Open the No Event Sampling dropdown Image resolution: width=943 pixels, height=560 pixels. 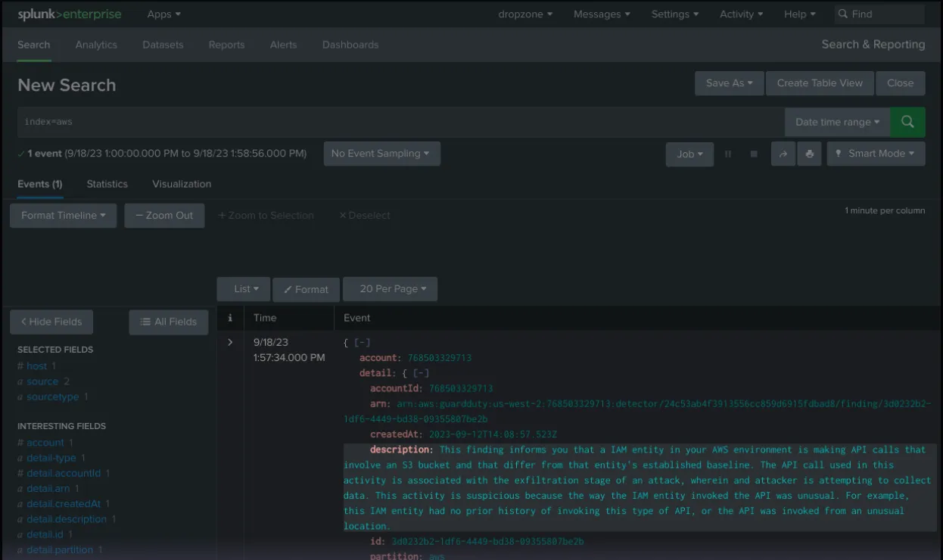pyautogui.click(x=381, y=153)
